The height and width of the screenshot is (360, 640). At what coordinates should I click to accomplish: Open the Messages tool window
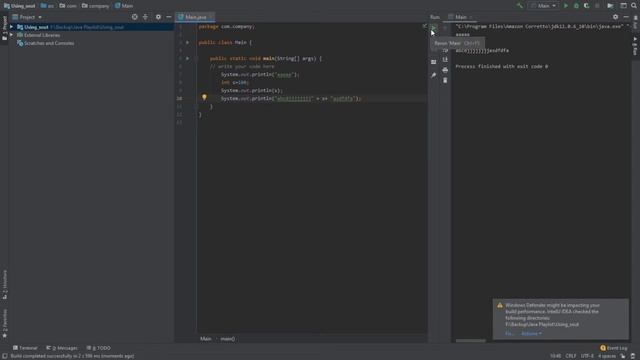(x=62, y=348)
